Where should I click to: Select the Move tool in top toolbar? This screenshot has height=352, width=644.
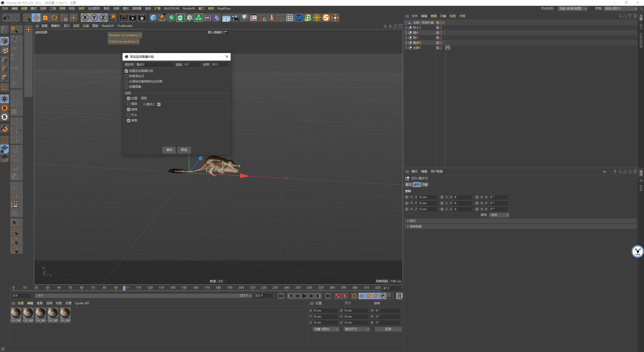click(x=36, y=18)
